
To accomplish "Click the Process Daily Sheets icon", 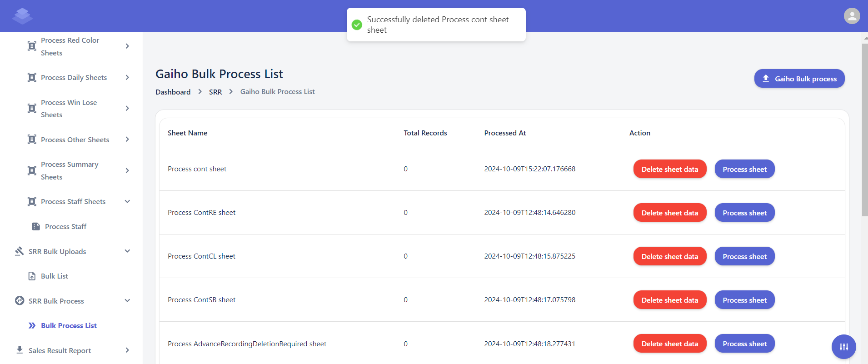I will coord(32,77).
